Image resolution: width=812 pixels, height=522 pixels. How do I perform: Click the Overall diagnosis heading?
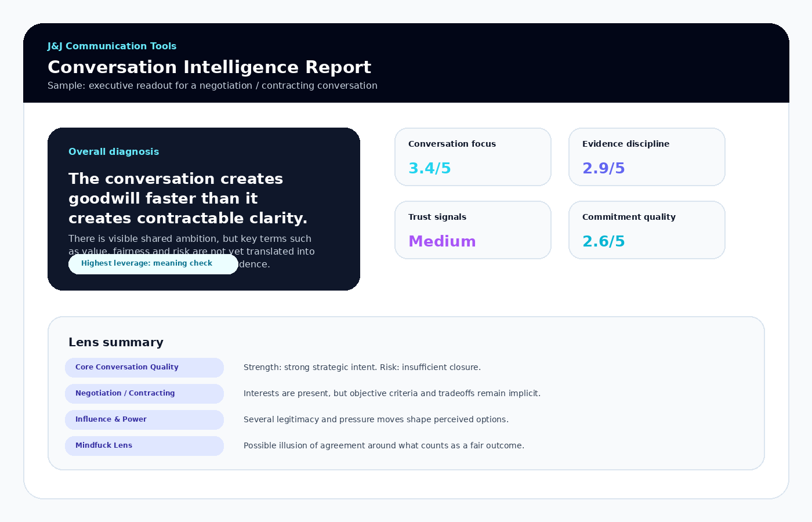[114, 151]
